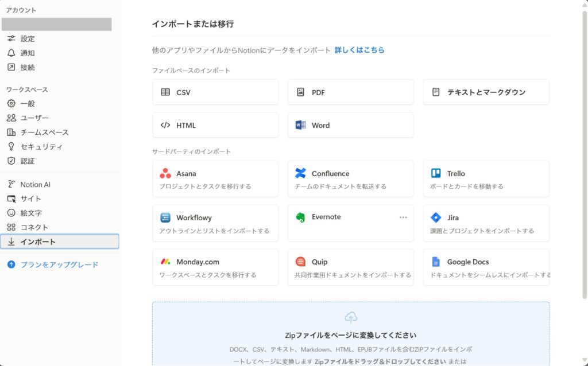The image size is (588, 366).
Task: Click the text document icon
Action: click(x=436, y=92)
